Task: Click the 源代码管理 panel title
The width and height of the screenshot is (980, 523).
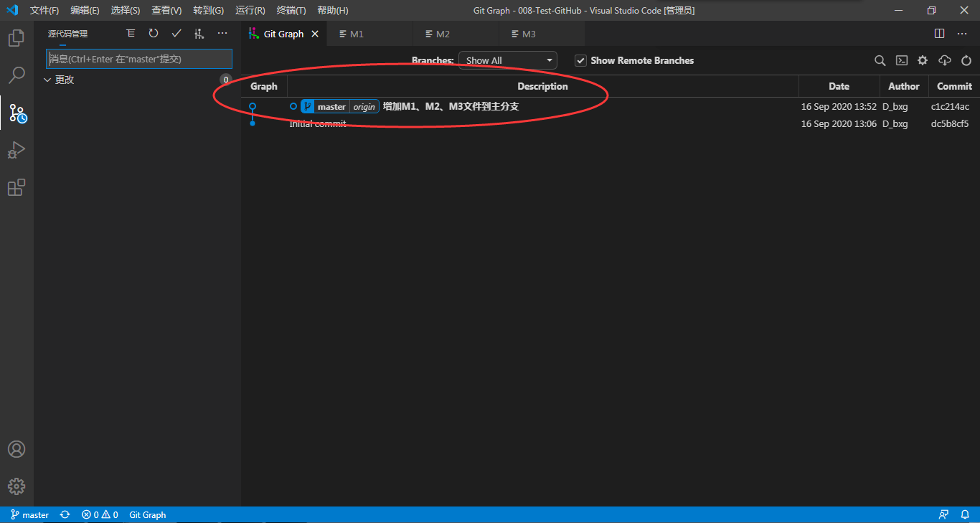Action: 67,34
